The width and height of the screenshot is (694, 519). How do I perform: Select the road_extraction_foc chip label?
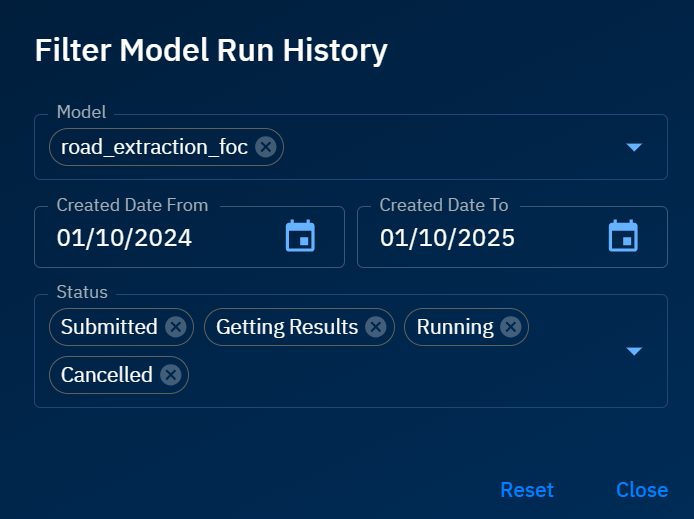(154, 147)
